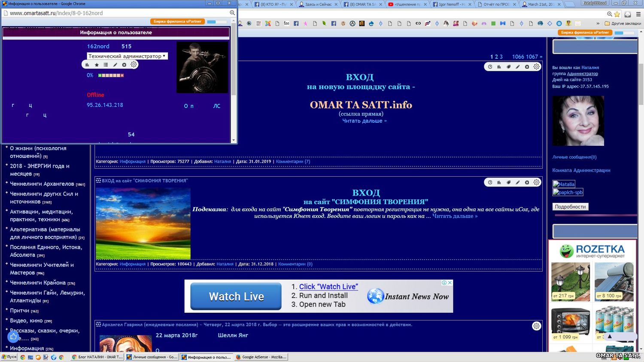Switch to the Отчёт по ПРОЕ tab
This screenshot has height=362, width=644.
point(496,4)
